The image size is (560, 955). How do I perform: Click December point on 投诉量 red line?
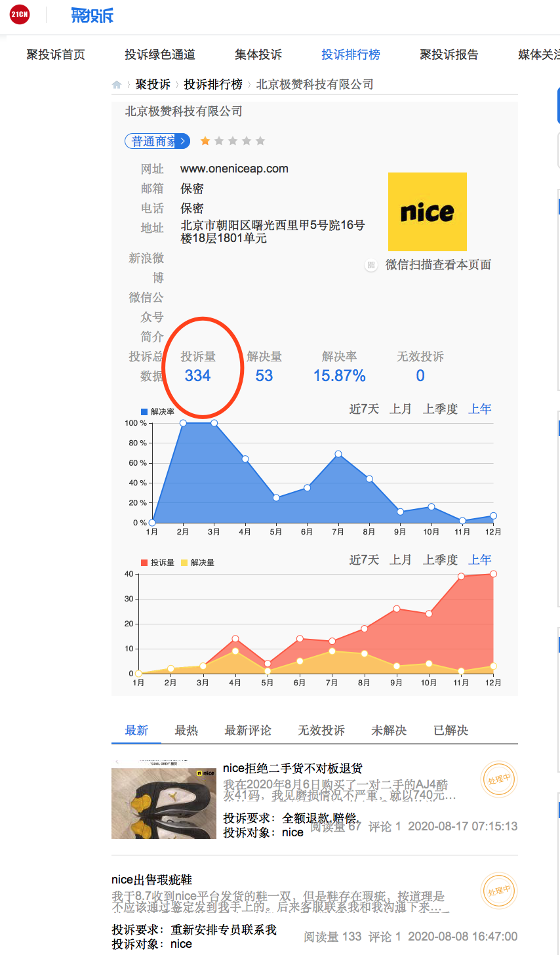pyautogui.click(x=493, y=574)
